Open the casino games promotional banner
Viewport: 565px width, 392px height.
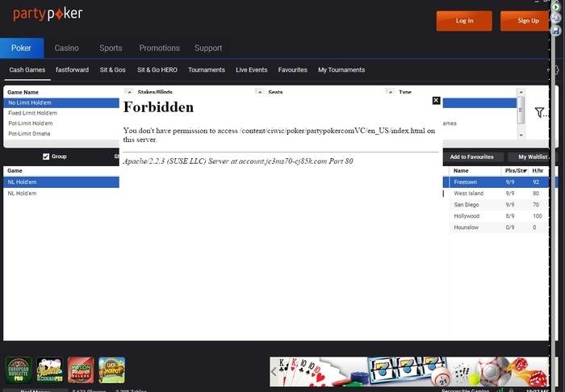click(x=409, y=372)
